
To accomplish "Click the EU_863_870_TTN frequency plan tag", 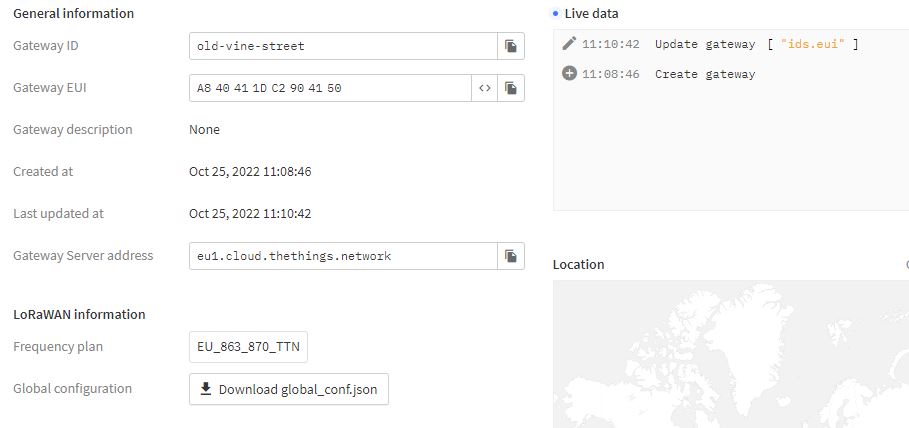I will point(250,347).
